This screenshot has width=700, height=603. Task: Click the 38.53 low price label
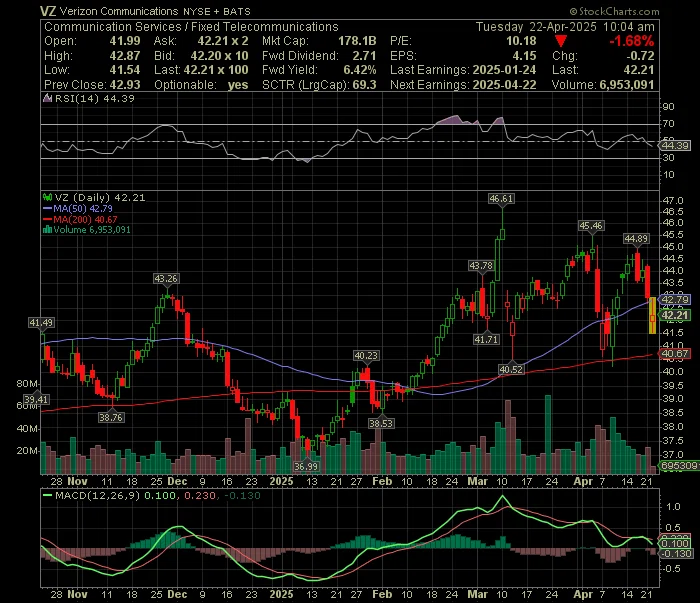coord(381,423)
